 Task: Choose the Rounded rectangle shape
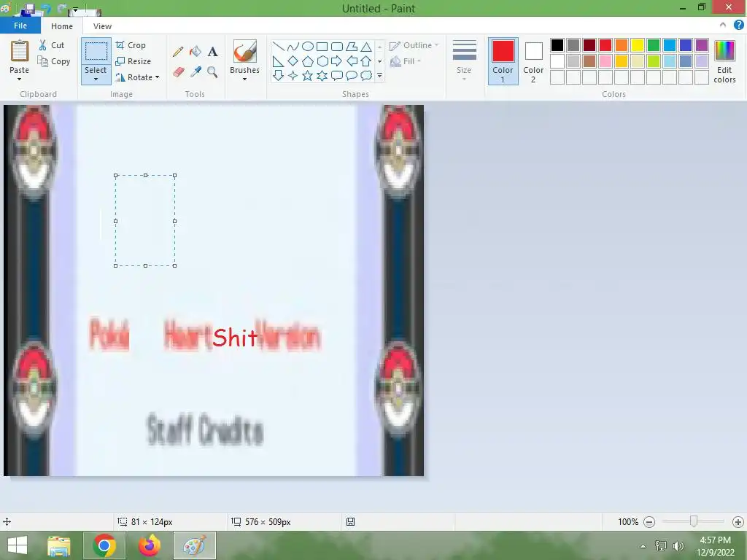[x=337, y=46]
